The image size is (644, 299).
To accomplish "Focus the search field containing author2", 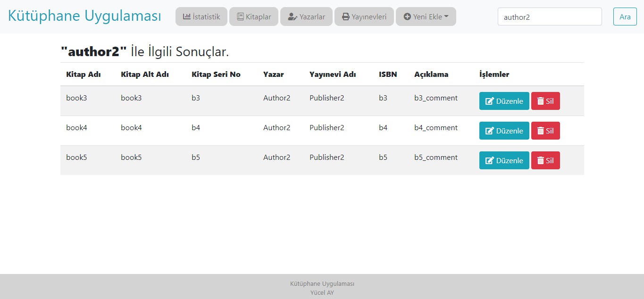I will click(x=550, y=17).
